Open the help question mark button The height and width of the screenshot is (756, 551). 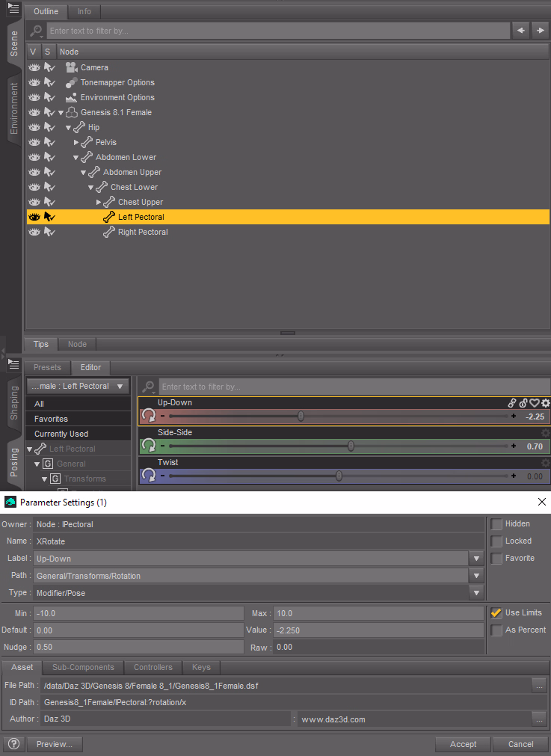pos(13,744)
